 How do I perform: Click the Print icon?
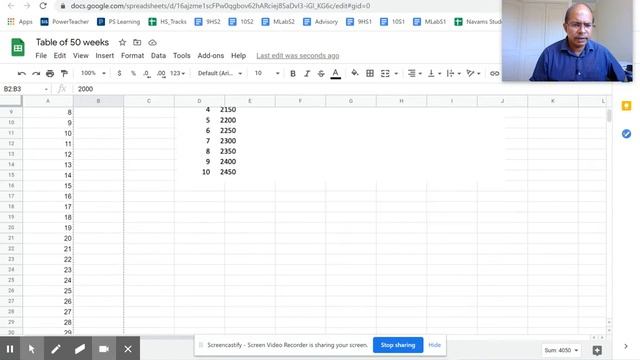[x=50, y=73]
